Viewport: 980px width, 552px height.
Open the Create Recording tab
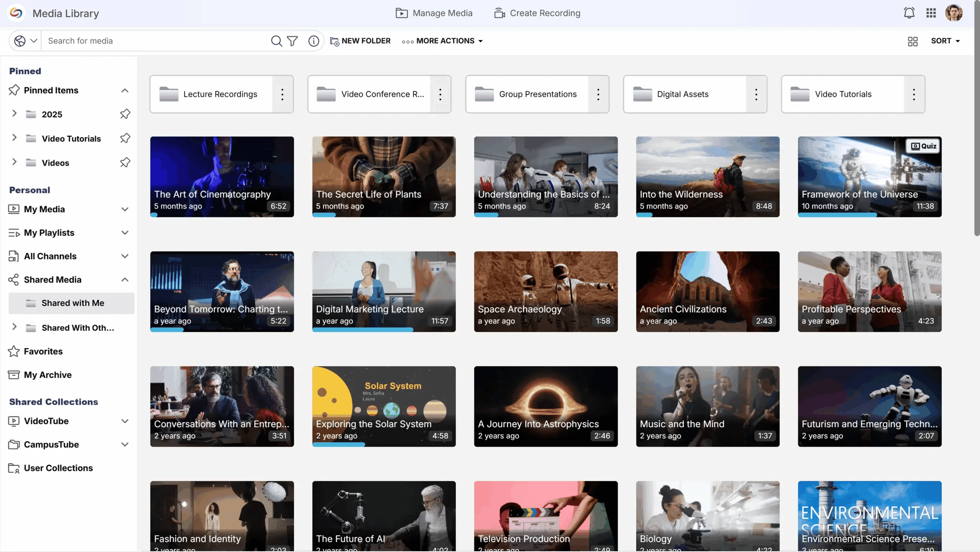click(537, 13)
